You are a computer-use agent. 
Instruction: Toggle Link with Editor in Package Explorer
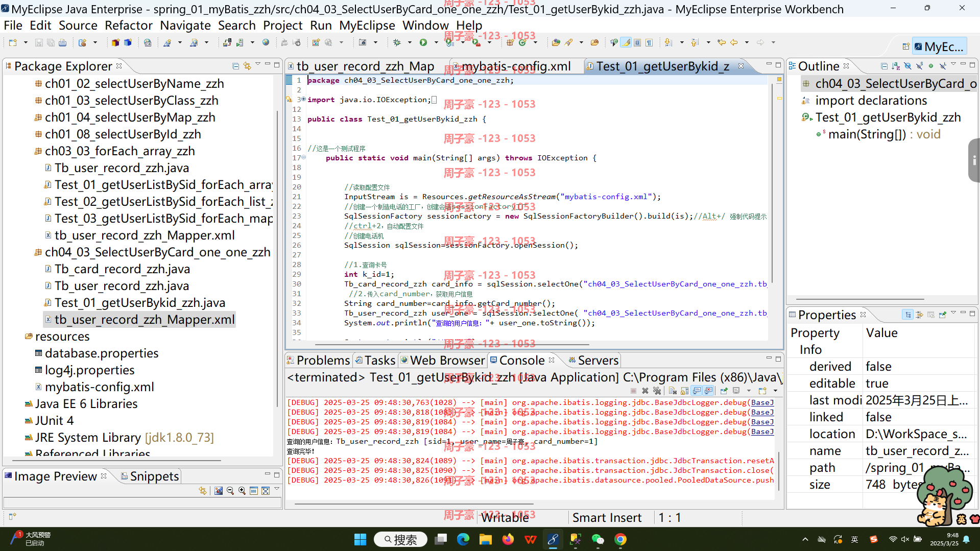(247, 66)
